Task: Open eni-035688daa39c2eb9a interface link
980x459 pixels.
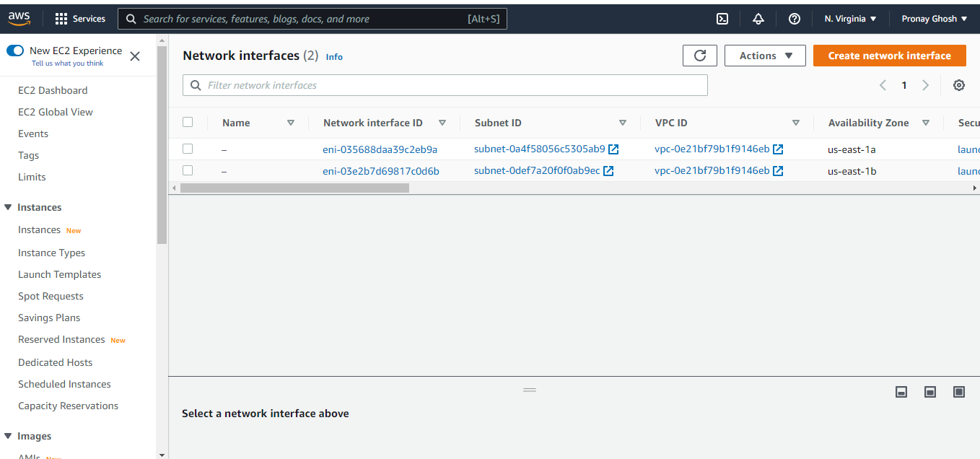Action: tap(380, 149)
